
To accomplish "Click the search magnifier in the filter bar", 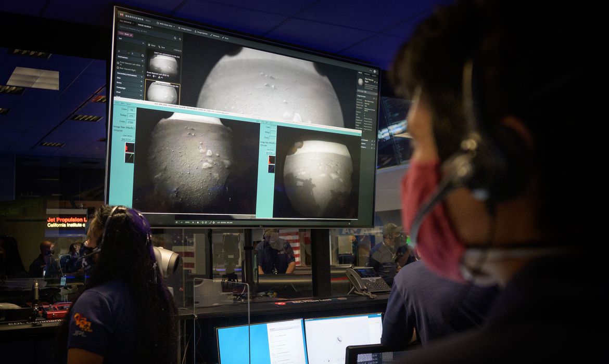I will click(175, 37).
